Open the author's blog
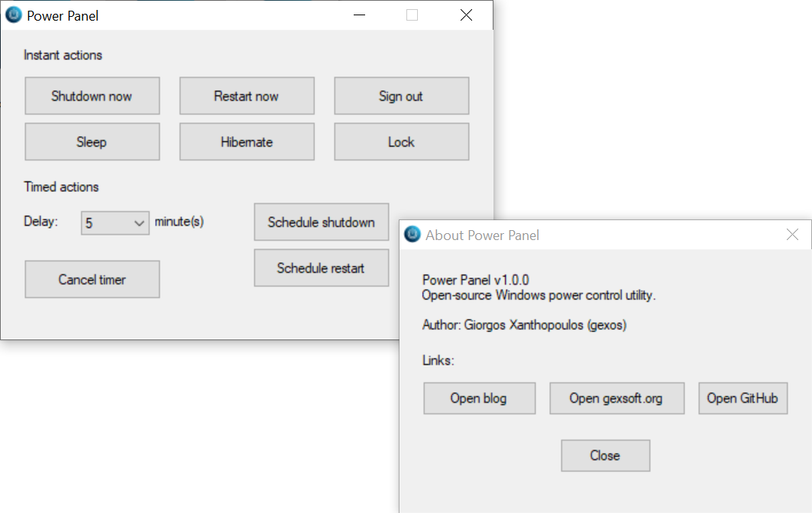 (479, 398)
